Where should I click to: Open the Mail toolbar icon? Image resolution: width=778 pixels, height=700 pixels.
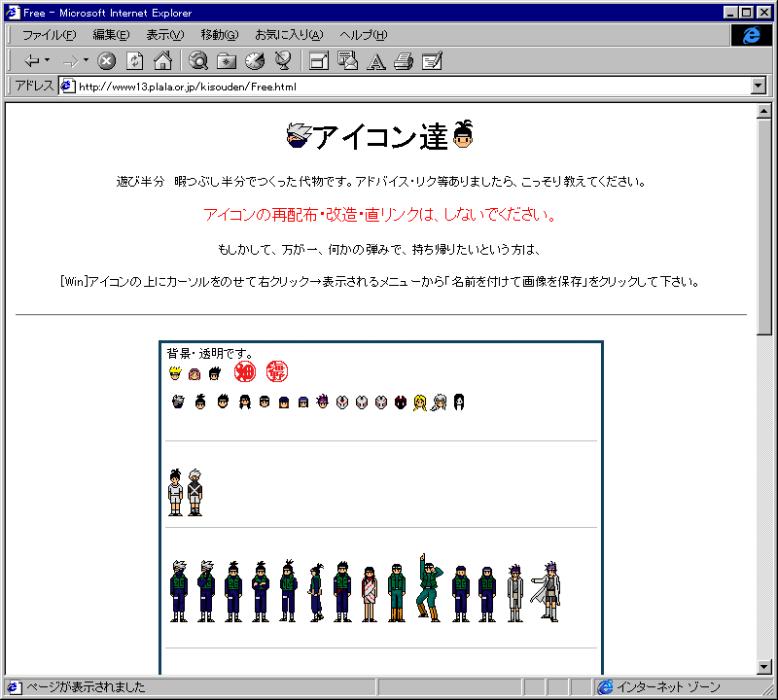coord(347,60)
